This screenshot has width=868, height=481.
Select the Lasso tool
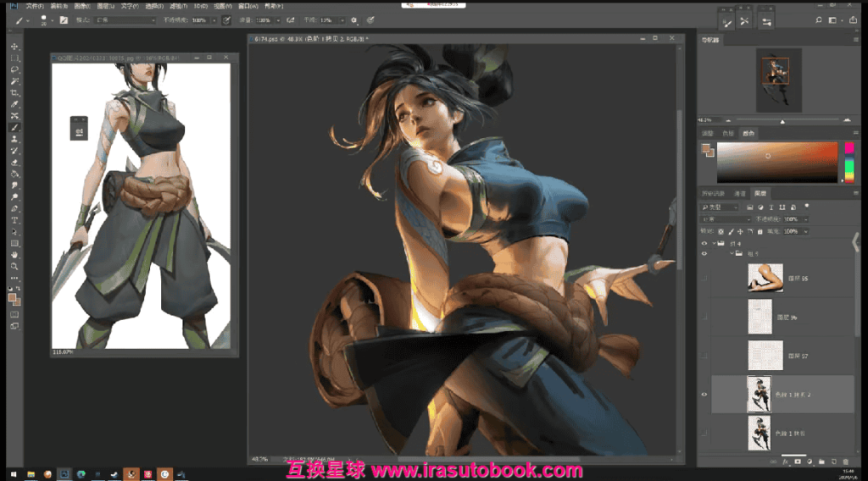[x=15, y=69]
